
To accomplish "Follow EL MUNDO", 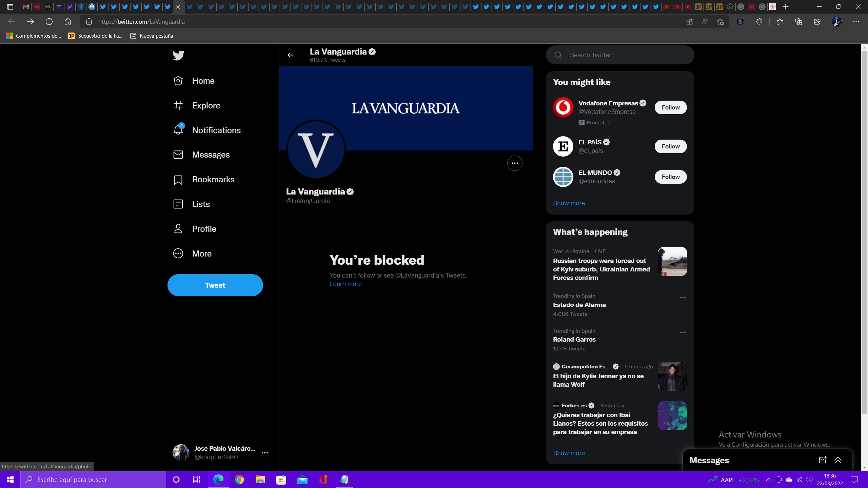I will (x=670, y=177).
